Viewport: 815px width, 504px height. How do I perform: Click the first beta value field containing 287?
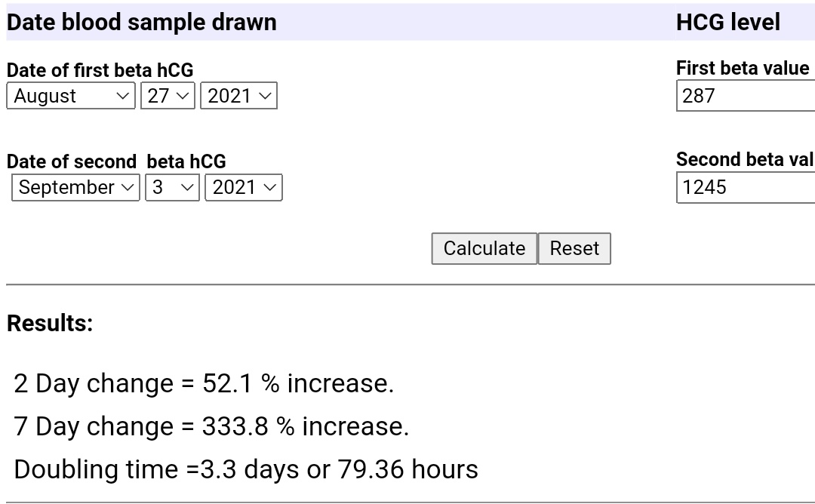pyautogui.click(x=745, y=96)
